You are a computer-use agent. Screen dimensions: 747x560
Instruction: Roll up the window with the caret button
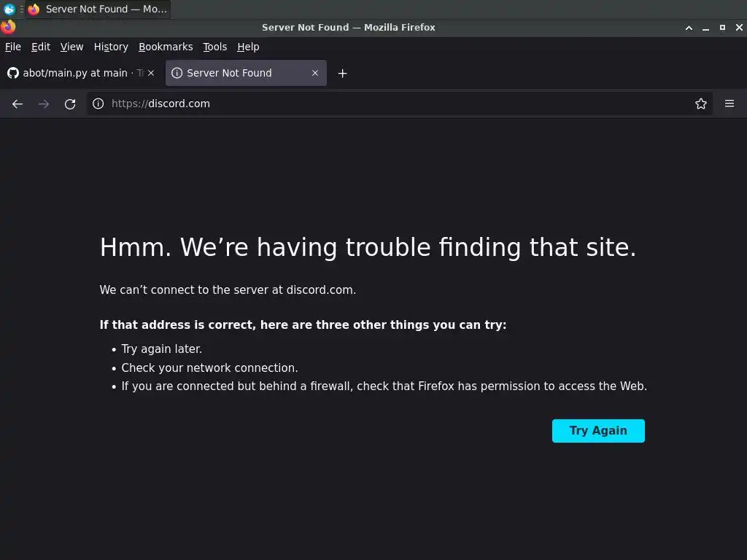point(689,28)
